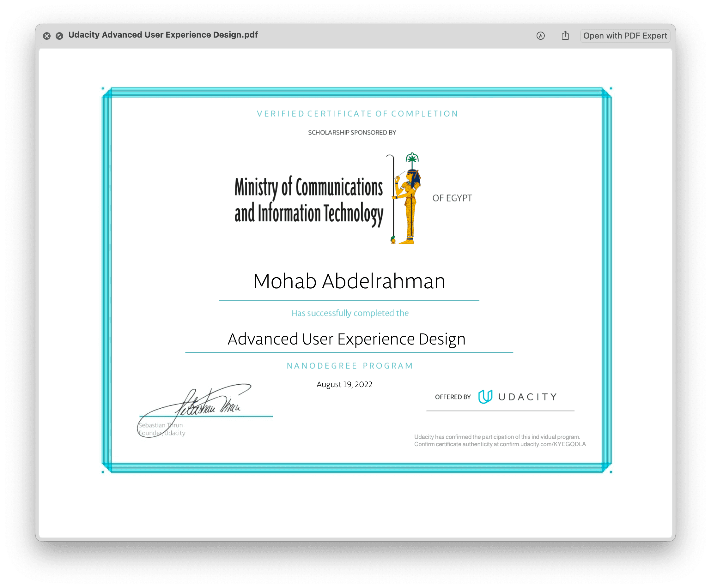
Task: Click the August 19, 2022 date
Action: pyautogui.click(x=344, y=384)
